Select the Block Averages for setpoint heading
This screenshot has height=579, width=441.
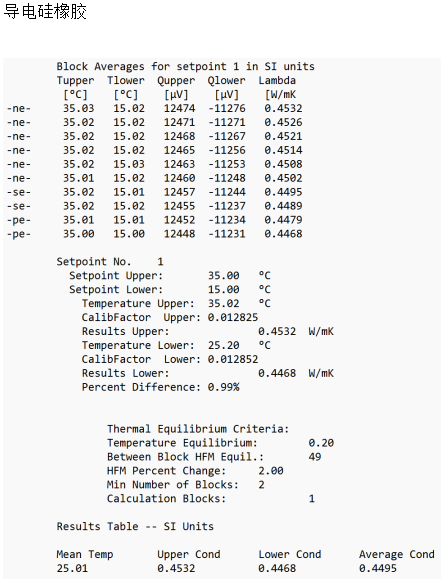pyautogui.click(x=185, y=66)
